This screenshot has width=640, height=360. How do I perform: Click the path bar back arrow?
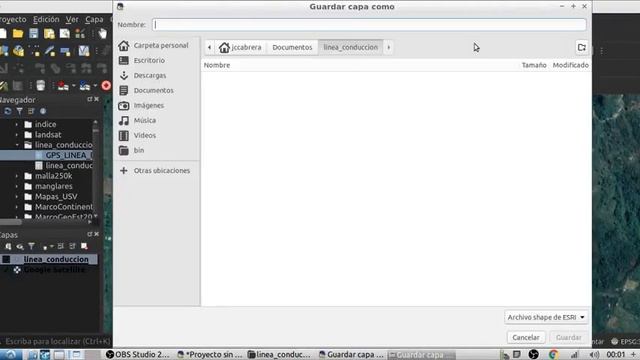pyautogui.click(x=209, y=47)
